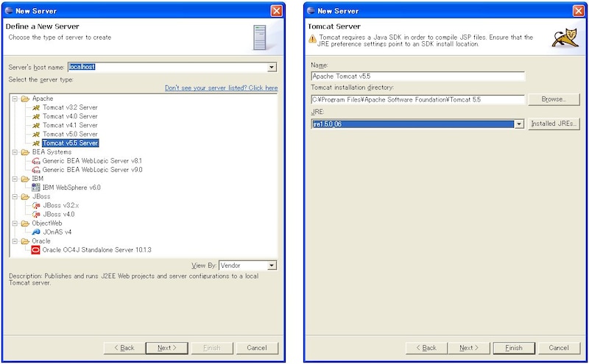Select 'Oracle OC4J Standalone Server 10.1.3'
The image size is (589, 364).
point(96,250)
